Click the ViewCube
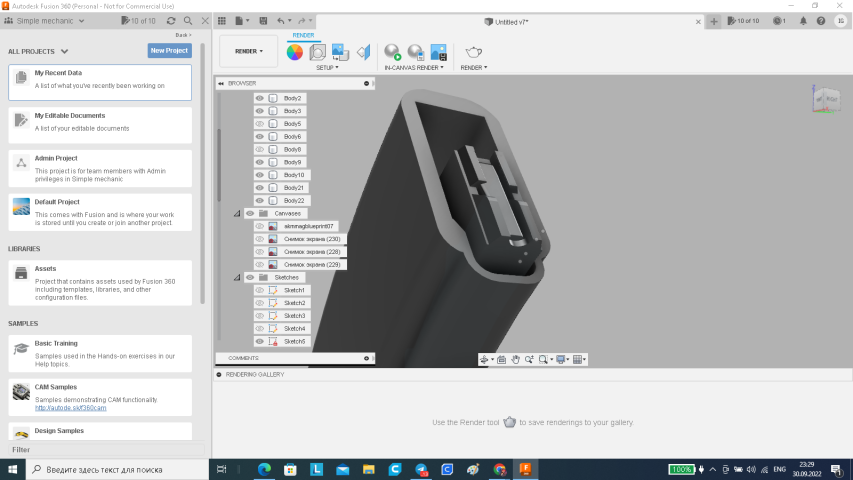 point(827,100)
